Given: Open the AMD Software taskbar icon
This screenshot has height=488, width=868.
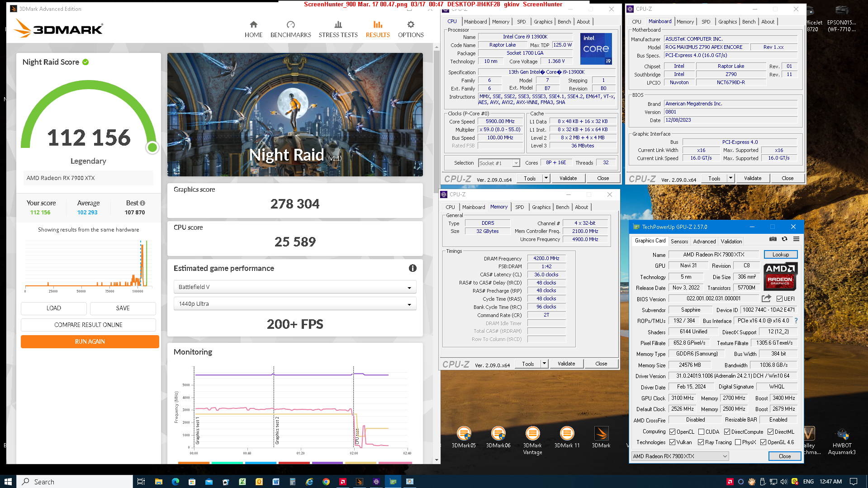Looking at the screenshot, I should coord(343,482).
